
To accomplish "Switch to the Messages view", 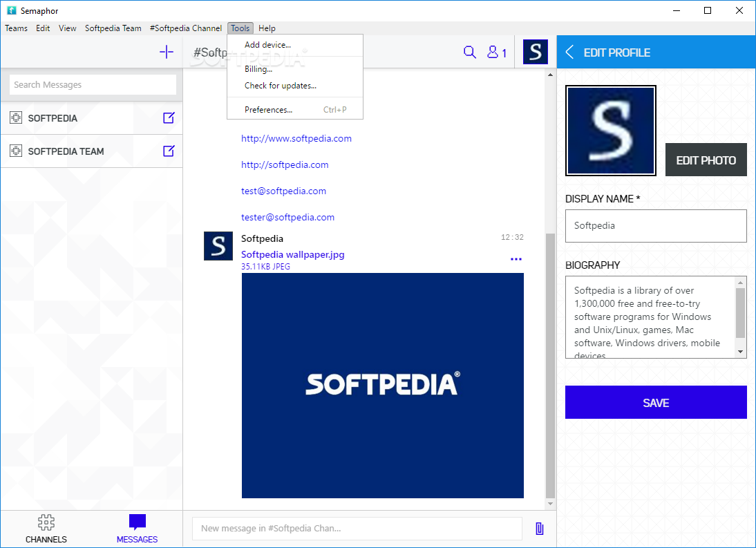I will 137,529.
